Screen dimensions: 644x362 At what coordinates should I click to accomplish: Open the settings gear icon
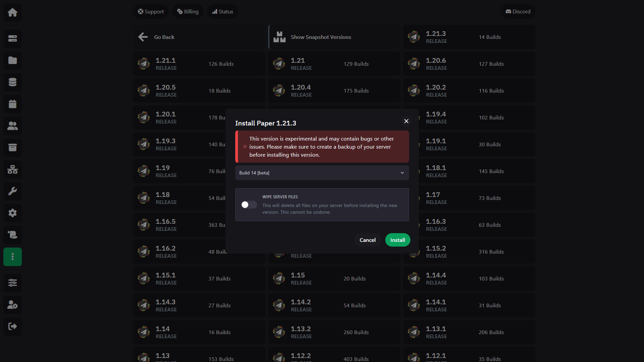coord(12,213)
